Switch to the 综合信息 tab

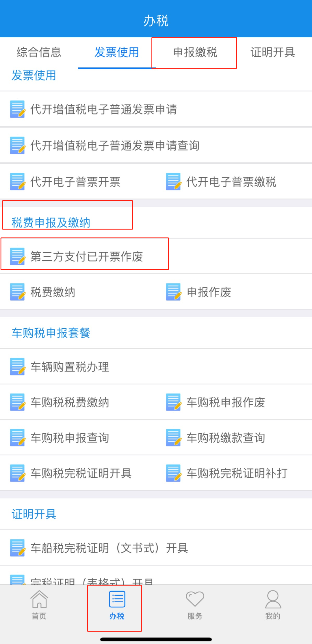click(39, 52)
